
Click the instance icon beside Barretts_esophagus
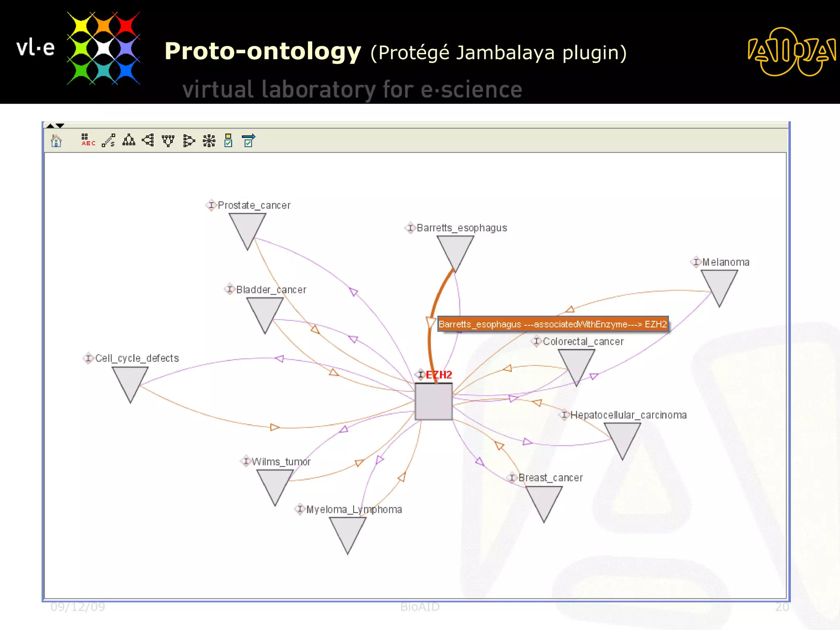pos(410,228)
